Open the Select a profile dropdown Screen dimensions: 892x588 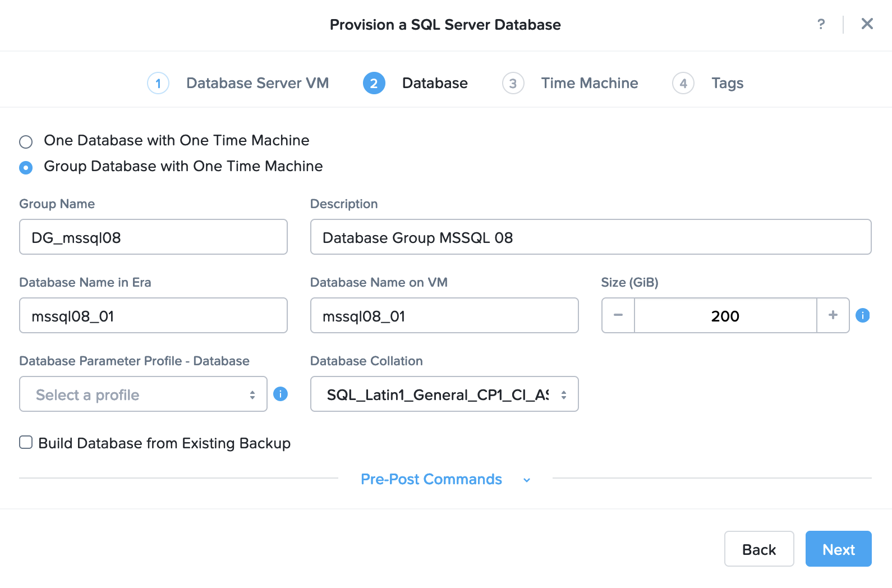pos(143,394)
